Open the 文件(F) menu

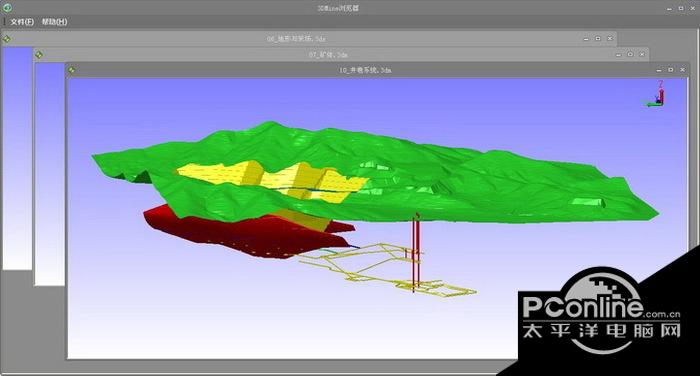coord(22,21)
